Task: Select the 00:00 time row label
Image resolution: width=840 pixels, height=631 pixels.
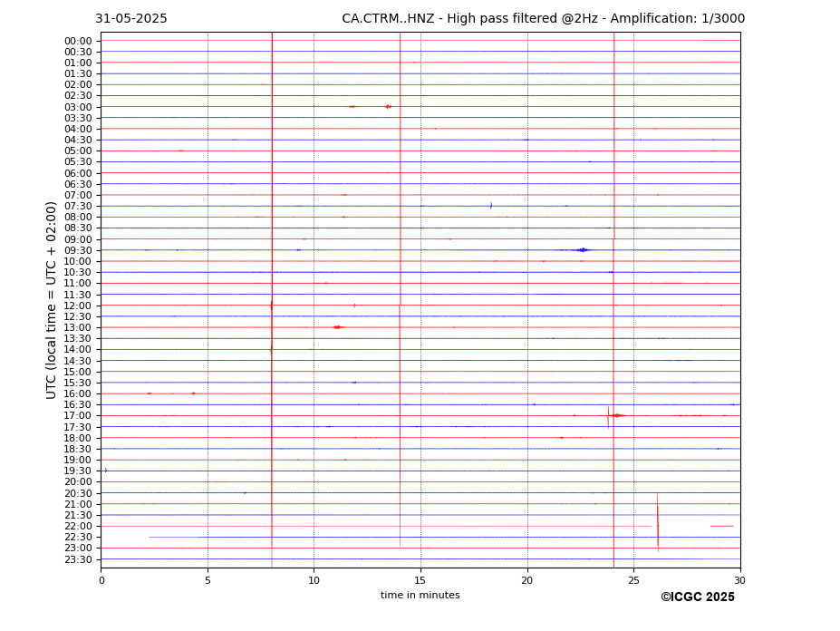Action: (x=78, y=42)
